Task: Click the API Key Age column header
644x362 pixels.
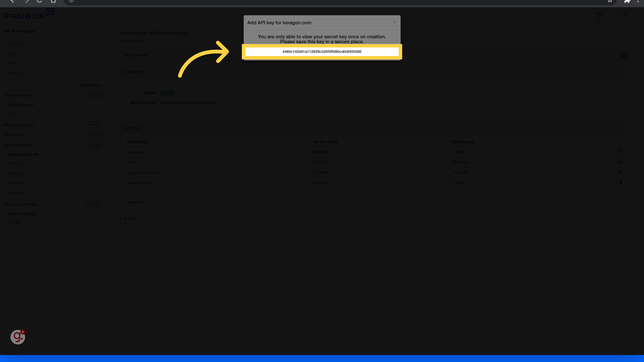Action: (x=463, y=142)
